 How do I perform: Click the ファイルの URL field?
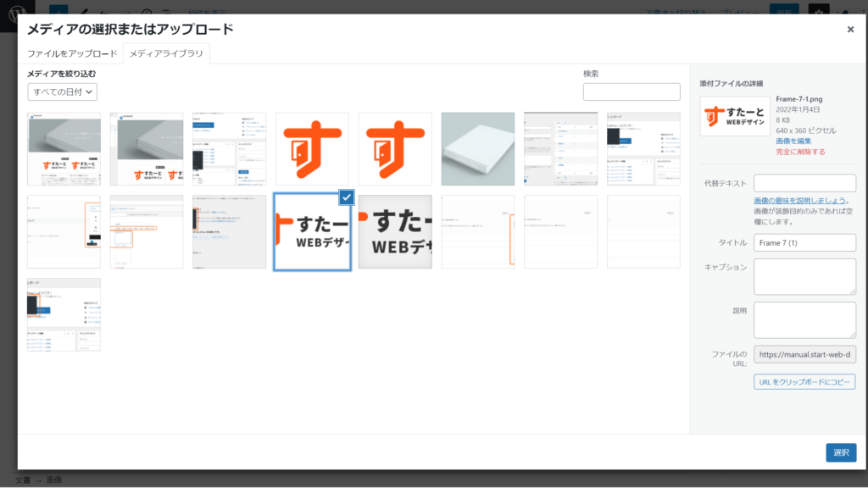click(x=804, y=354)
